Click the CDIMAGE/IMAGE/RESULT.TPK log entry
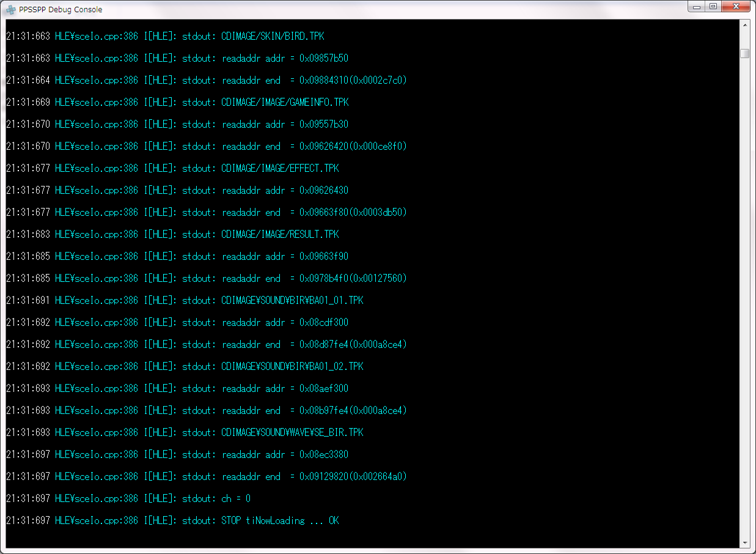Screen dimensions: 756x554 click(280, 235)
